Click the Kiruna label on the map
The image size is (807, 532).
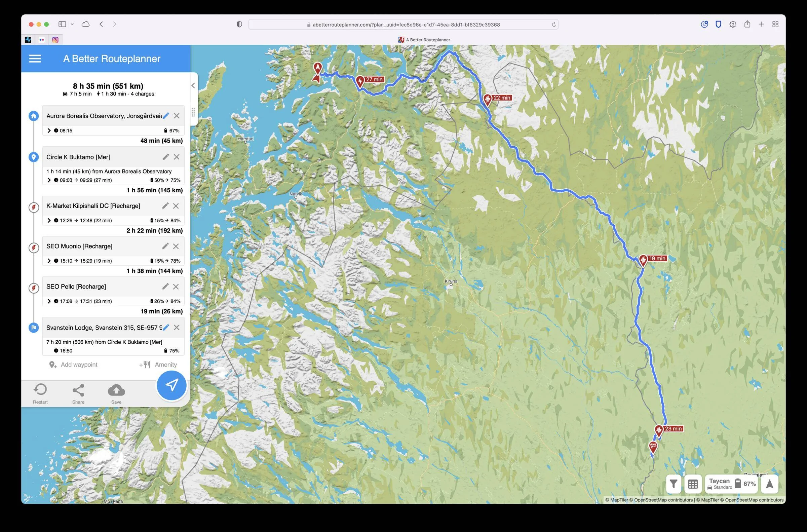451,281
